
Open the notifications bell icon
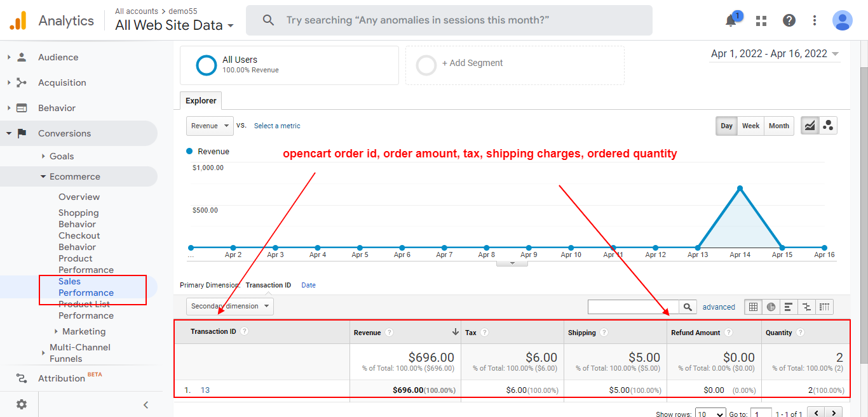pos(731,20)
